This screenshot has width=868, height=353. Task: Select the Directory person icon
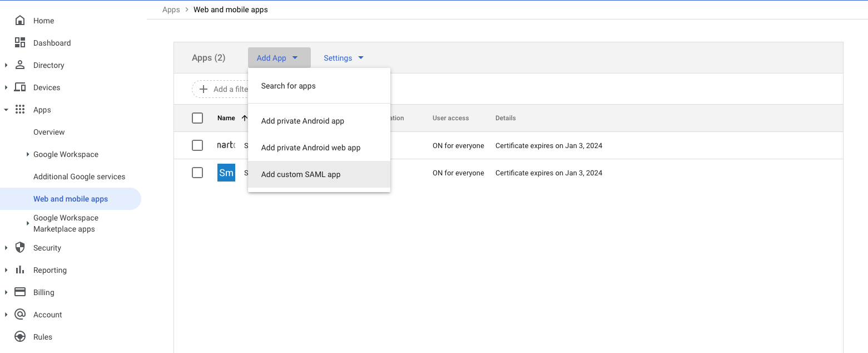pos(19,65)
